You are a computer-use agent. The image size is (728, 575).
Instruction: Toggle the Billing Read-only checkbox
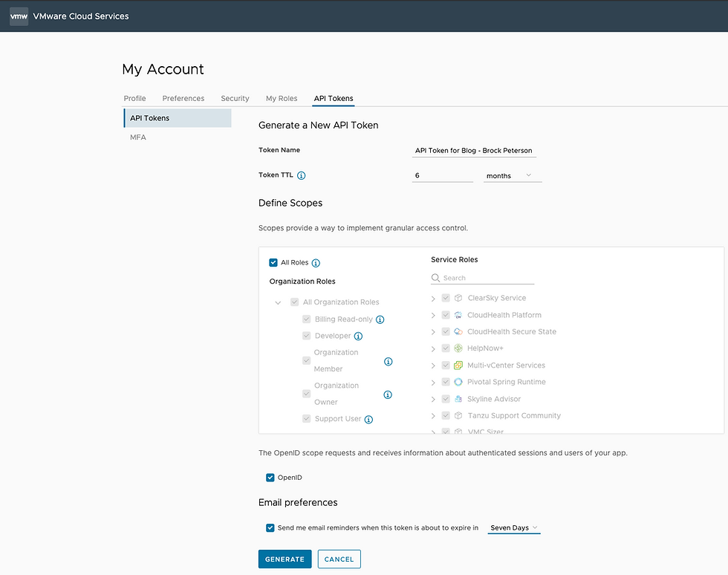tap(306, 319)
